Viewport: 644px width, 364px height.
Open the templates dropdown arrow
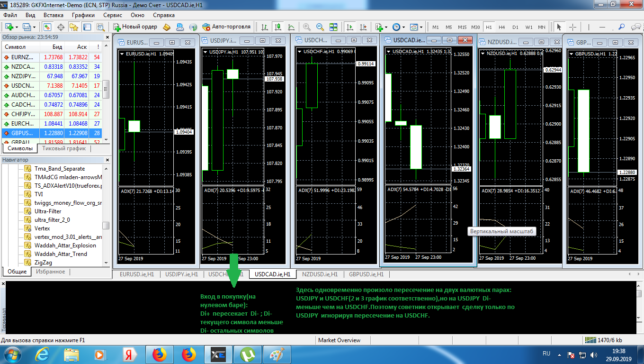pyautogui.click(x=420, y=27)
